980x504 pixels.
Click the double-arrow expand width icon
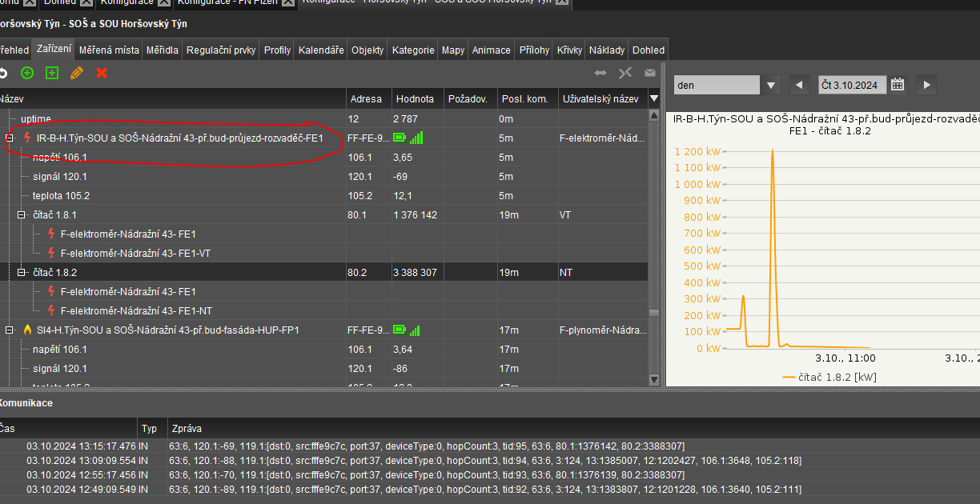[x=600, y=73]
